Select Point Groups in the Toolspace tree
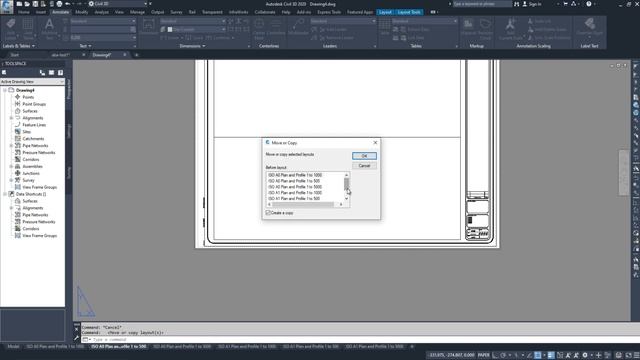This screenshot has width=640, height=360. point(34,104)
